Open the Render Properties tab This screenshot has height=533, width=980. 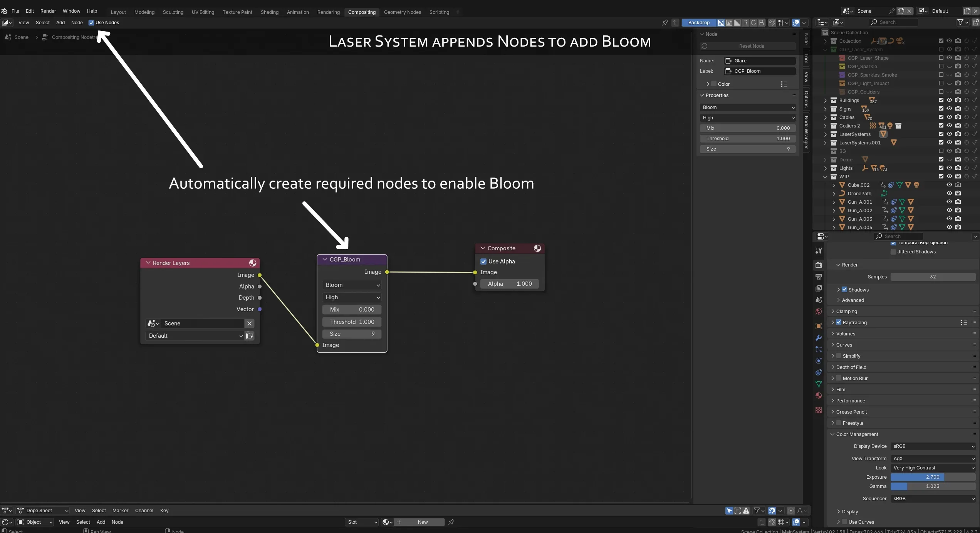[818, 265]
